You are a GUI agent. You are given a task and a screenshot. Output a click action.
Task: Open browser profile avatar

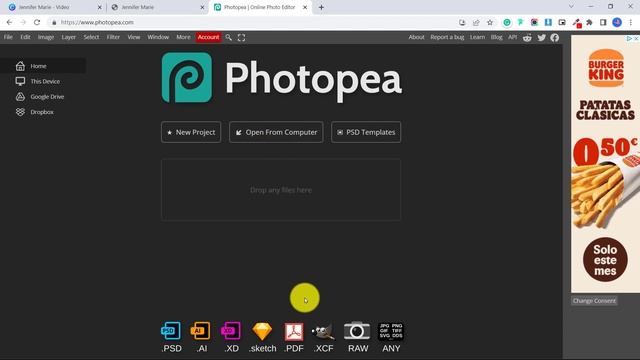coord(617,22)
